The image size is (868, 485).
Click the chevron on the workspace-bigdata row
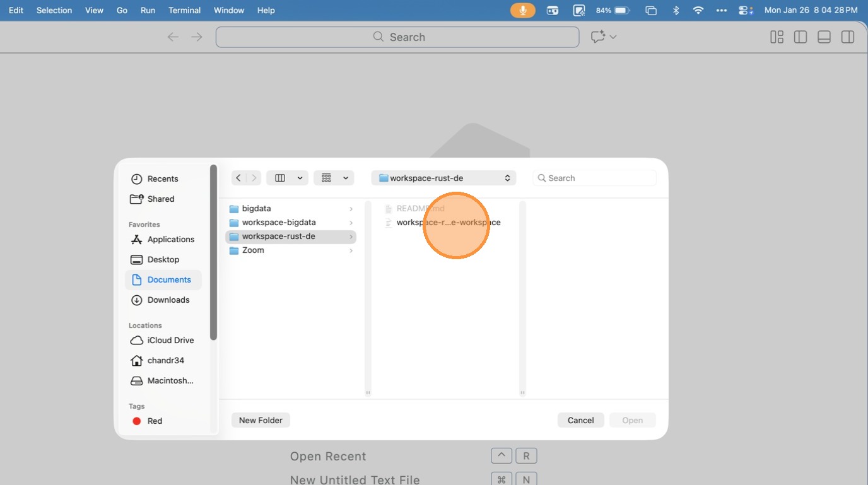351,223
